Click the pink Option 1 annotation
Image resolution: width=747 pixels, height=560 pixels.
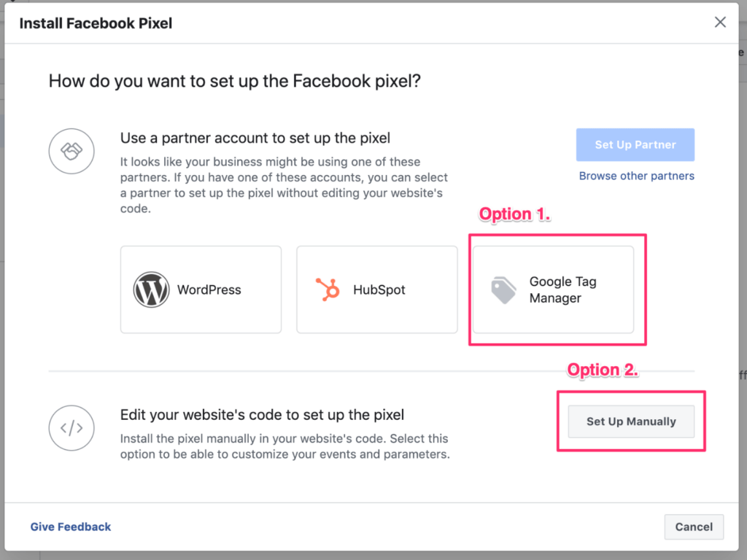click(514, 214)
